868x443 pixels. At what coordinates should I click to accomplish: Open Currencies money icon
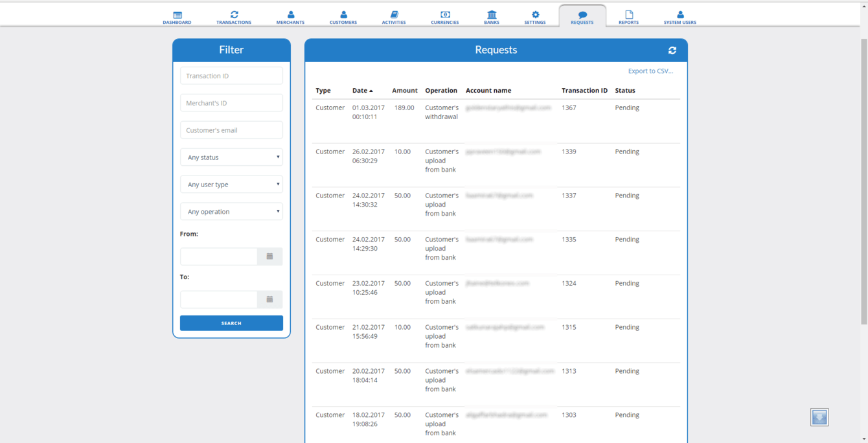click(445, 15)
